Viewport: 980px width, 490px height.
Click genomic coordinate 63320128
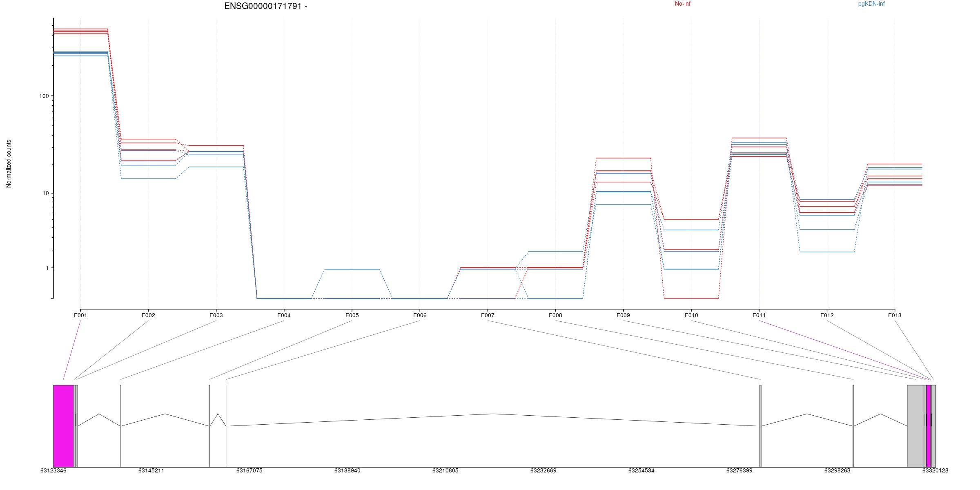[935, 470]
